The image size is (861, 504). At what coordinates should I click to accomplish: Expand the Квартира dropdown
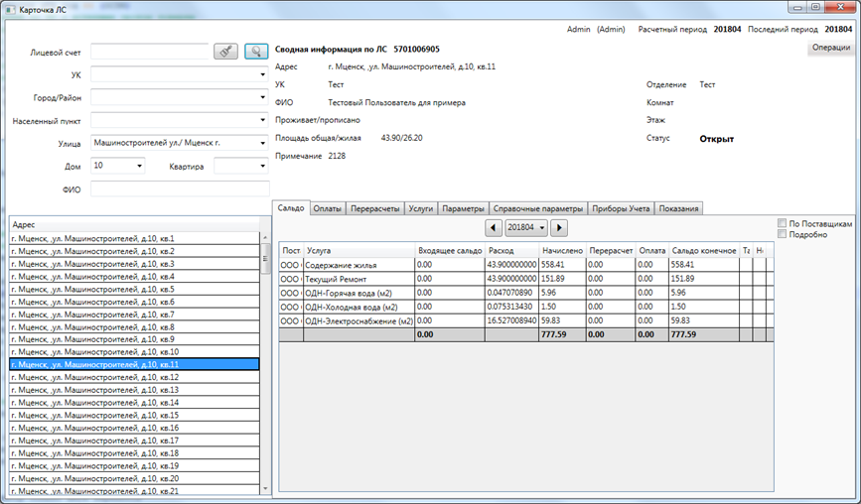pos(262,166)
